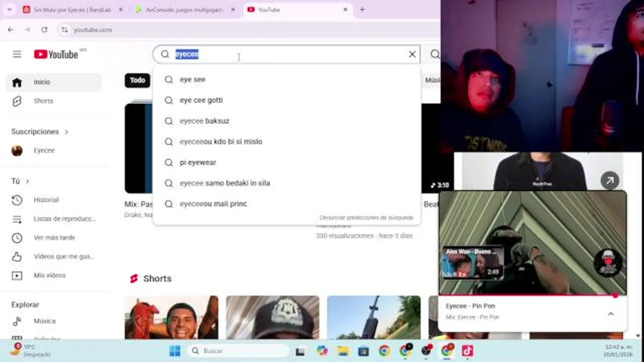
Task: Open the weather widget on taskbar
Action: (30, 350)
